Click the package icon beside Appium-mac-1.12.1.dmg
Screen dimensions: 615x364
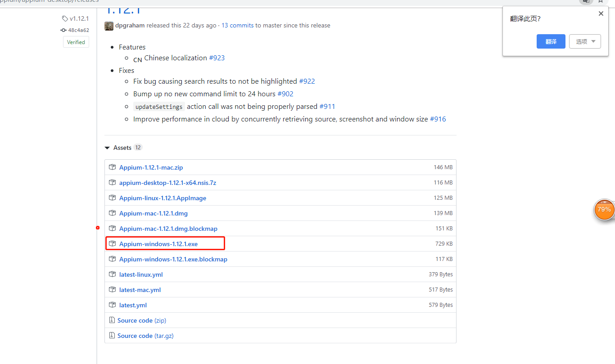tap(113, 213)
